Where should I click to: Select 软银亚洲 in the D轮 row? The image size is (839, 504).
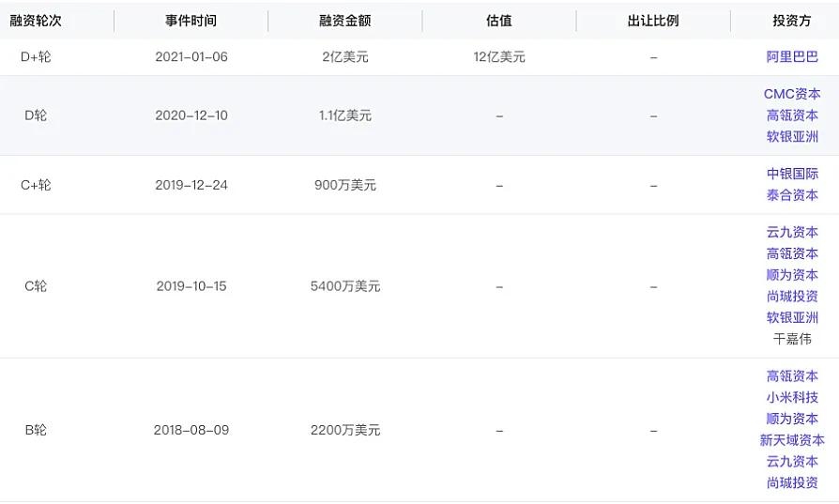coord(792,136)
